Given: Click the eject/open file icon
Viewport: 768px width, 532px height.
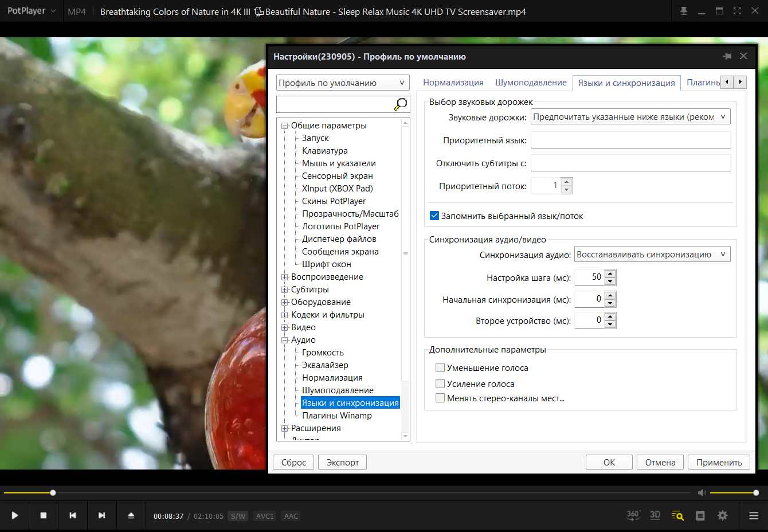Looking at the screenshot, I should coord(131,515).
